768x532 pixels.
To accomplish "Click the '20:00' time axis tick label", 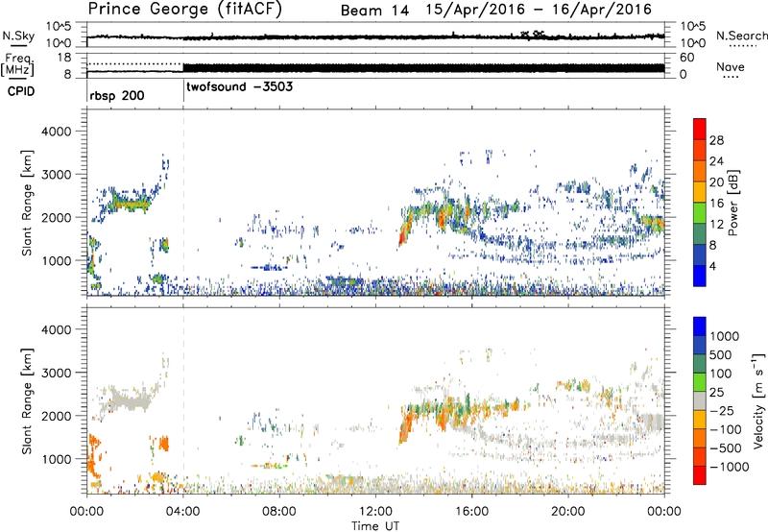I will (x=567, y=512).
